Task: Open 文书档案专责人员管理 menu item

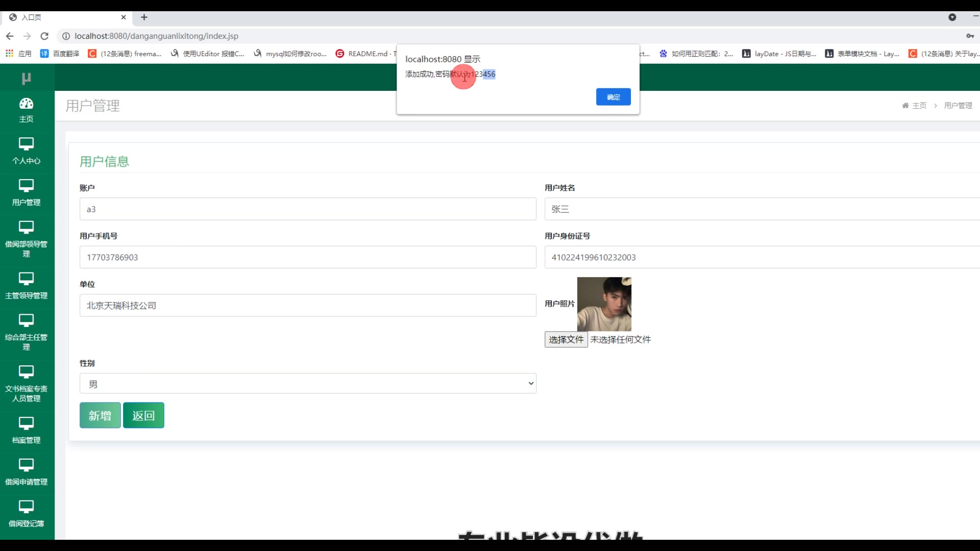Action: pyautogui.click(x=26, y=384)
